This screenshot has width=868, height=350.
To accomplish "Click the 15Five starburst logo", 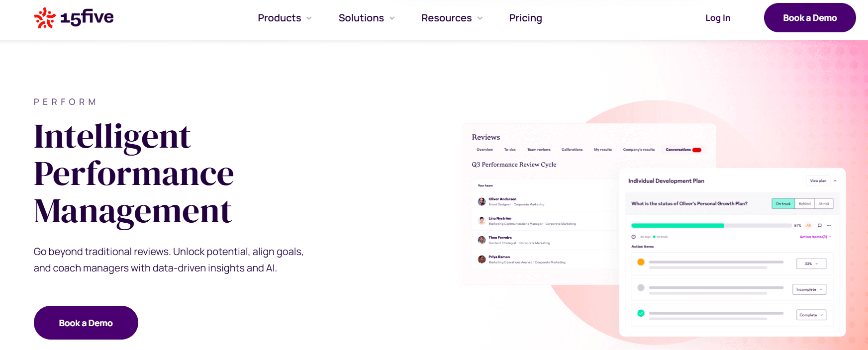I will click(45, 18).
